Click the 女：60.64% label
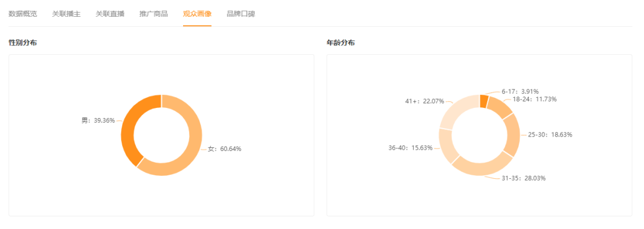Viewport: 644px width, 229px height. (x=225, y=149)
